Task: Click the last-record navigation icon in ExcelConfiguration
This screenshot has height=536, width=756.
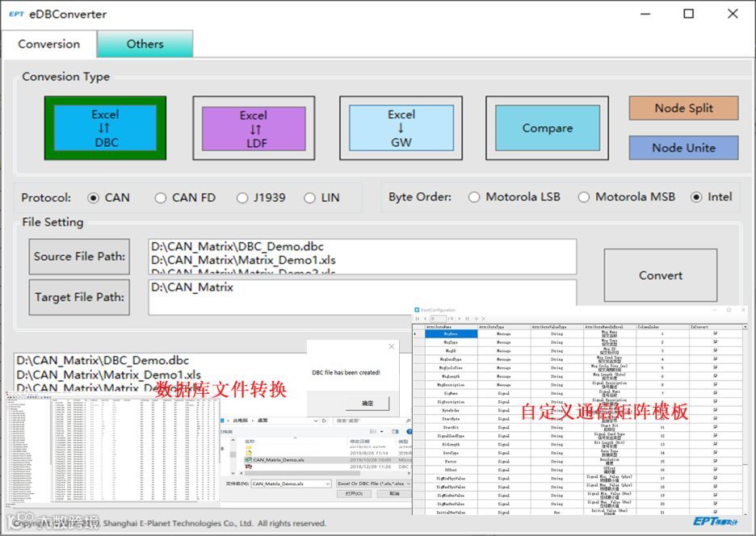Action: 467,319
